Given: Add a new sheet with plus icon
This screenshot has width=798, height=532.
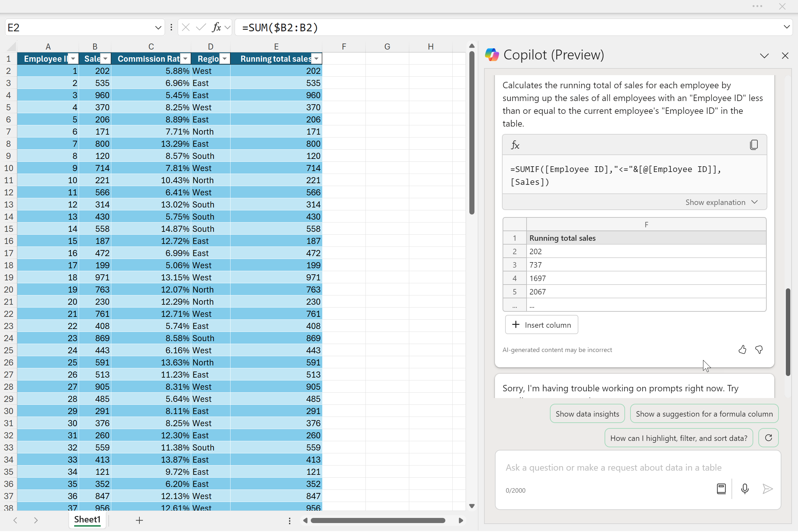Looking at the screenshot, I should tap(139, 520).
